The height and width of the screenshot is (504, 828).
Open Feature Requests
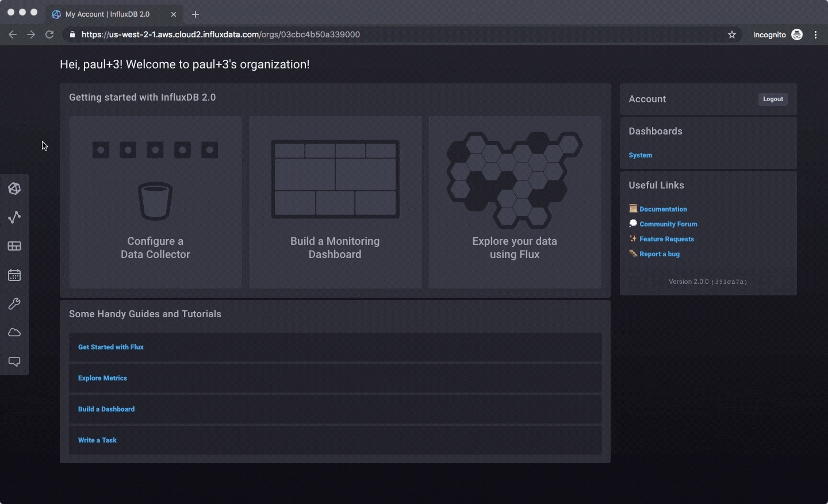[666, 238]
